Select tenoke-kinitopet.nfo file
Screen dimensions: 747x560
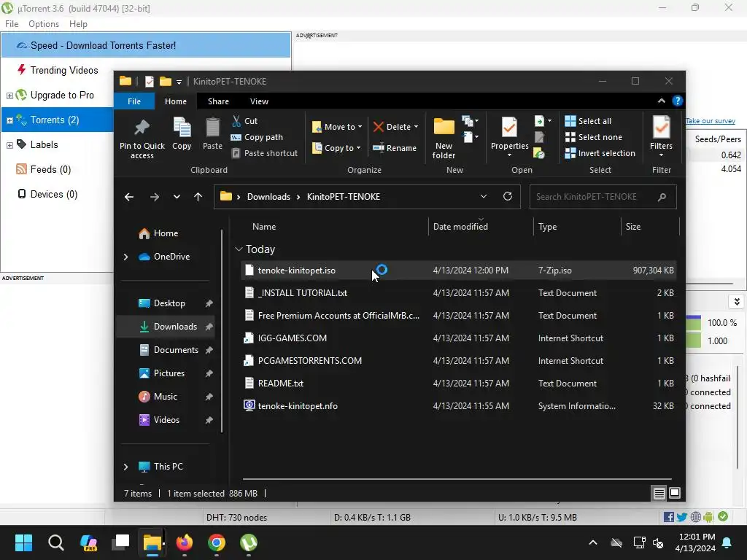458,406
